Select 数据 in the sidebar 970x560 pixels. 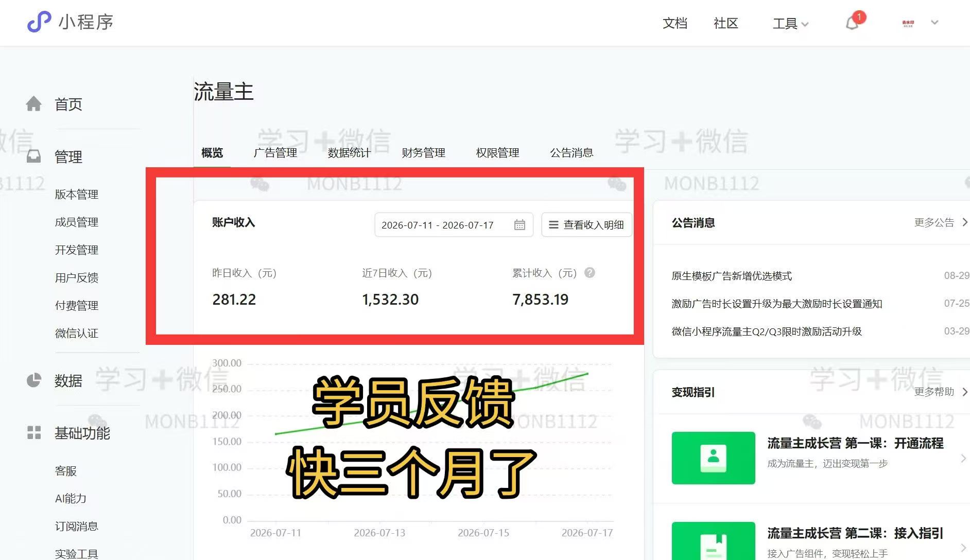coord(68,381)
